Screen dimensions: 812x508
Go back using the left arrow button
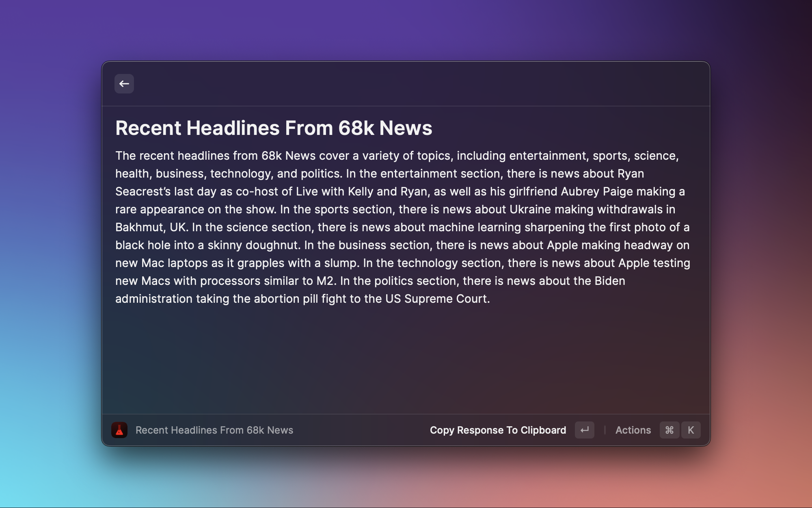click(x=124, y=84)
